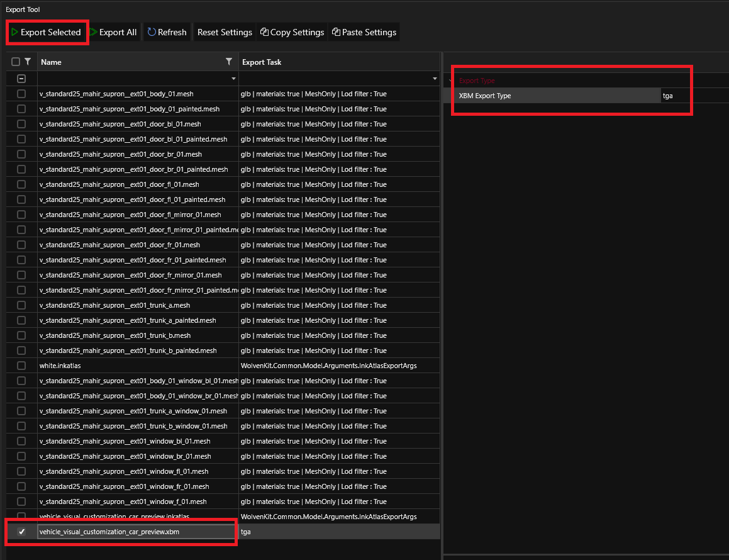Click the Copy Settings clipboard icon

tap(264, 32)
